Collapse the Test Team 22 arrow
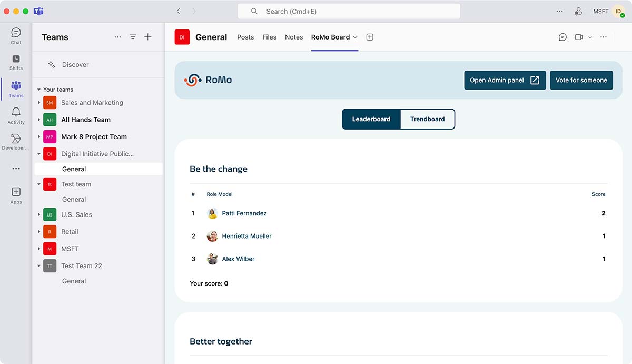 pos(39,266)
